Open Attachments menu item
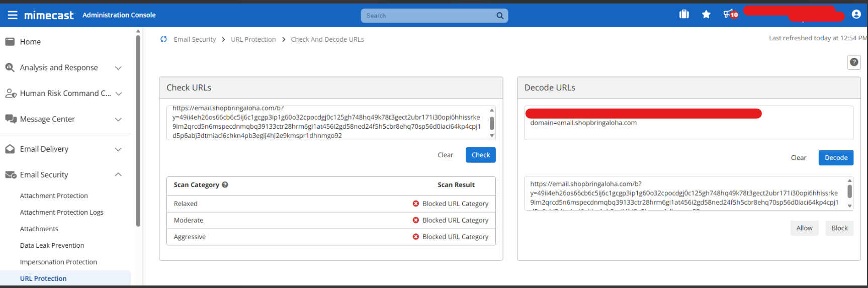Image resolution: width=868 pixels, height=288 pixels. coord(39,229)
